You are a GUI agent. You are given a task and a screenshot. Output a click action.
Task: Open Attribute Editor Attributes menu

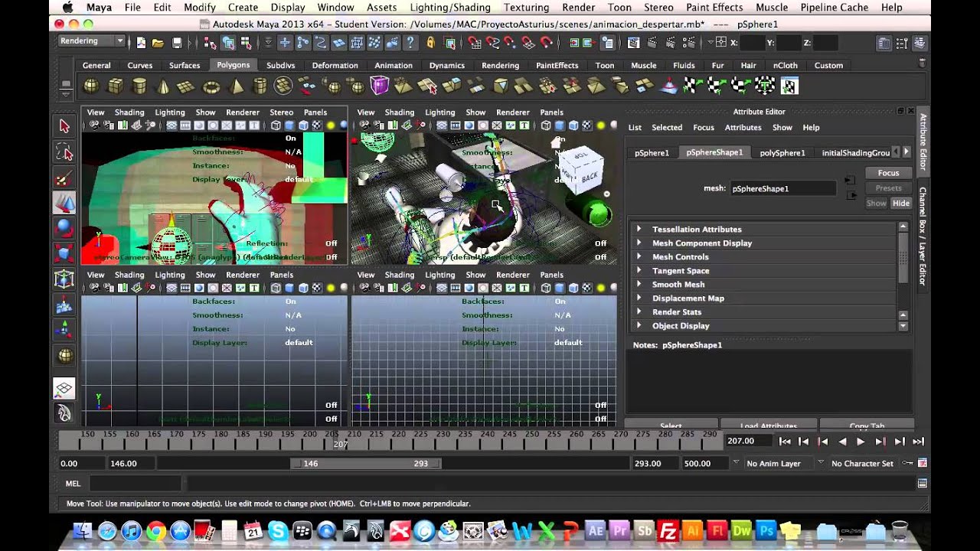coord(743,127)
